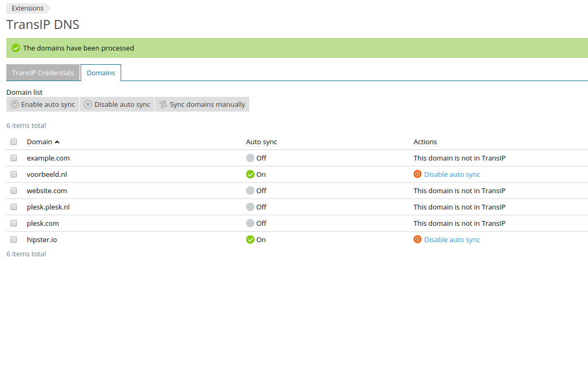The width and height of the screenshot is (588, 380).
Task: Disable auto sync link for hipster.io
Action: (x=452, y=239)
